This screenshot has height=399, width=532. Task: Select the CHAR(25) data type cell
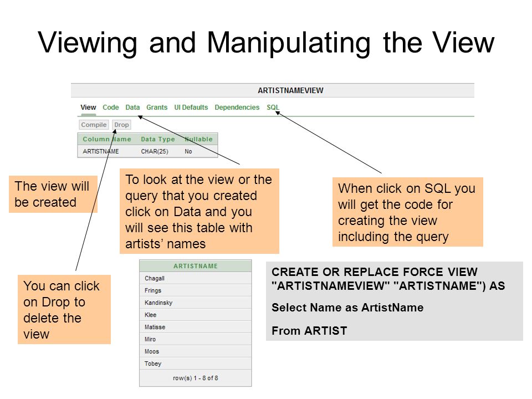tap(155, 151)
